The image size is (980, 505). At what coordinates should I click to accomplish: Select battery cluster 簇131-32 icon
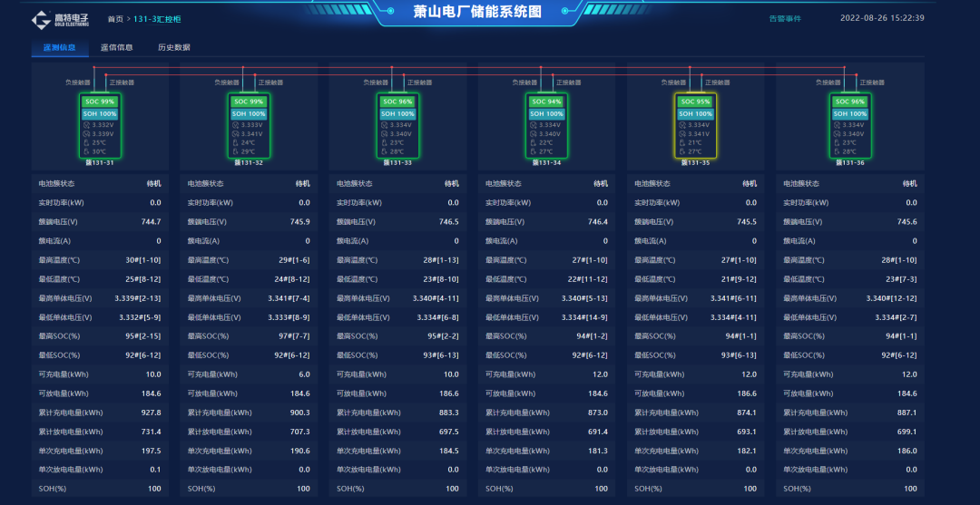tap(249, 125)
